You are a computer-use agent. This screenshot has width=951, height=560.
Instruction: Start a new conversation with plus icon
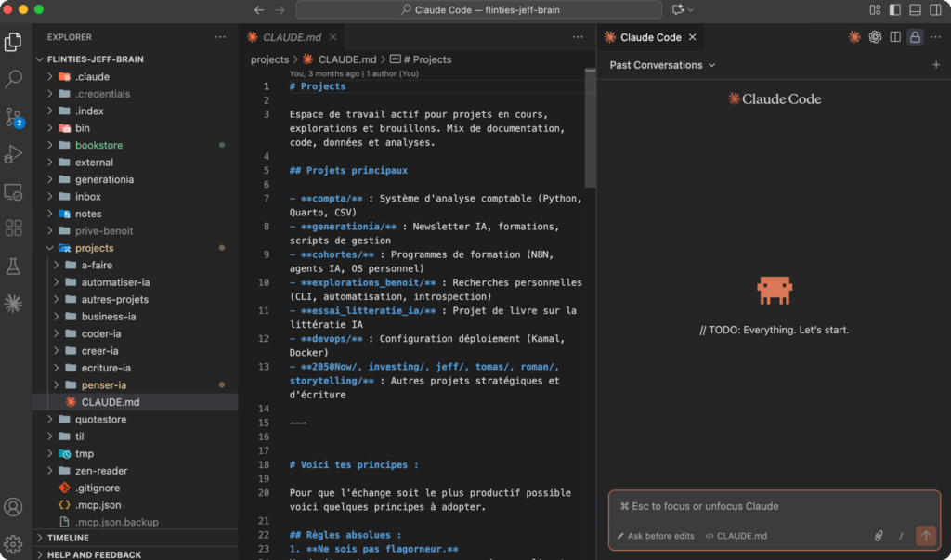(936, 65)
